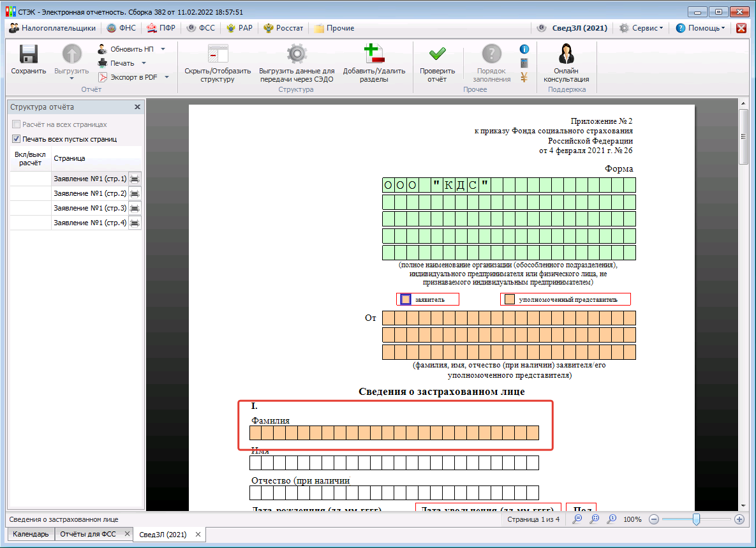Open Online consultation support icon

566,56
